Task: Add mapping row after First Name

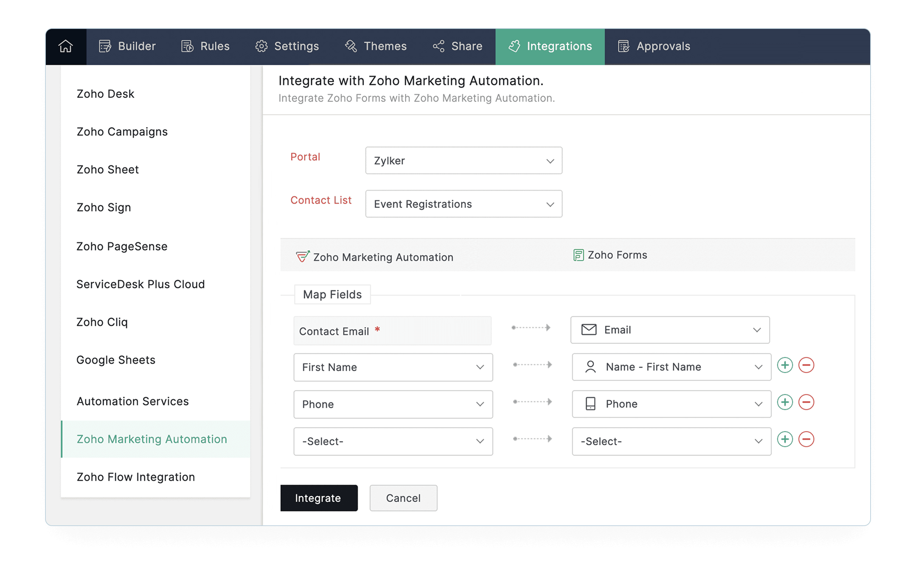Action: point(785,365)
